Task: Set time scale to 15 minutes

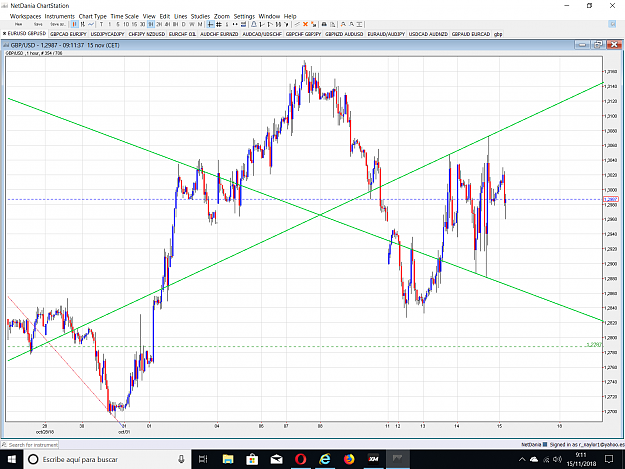Action: pos(134,24)
